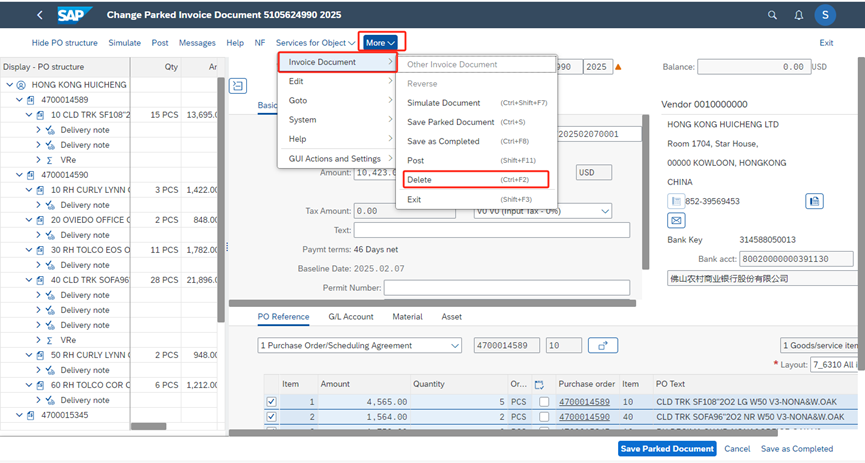Open the user avatar 'S' profile

(825, 15)
